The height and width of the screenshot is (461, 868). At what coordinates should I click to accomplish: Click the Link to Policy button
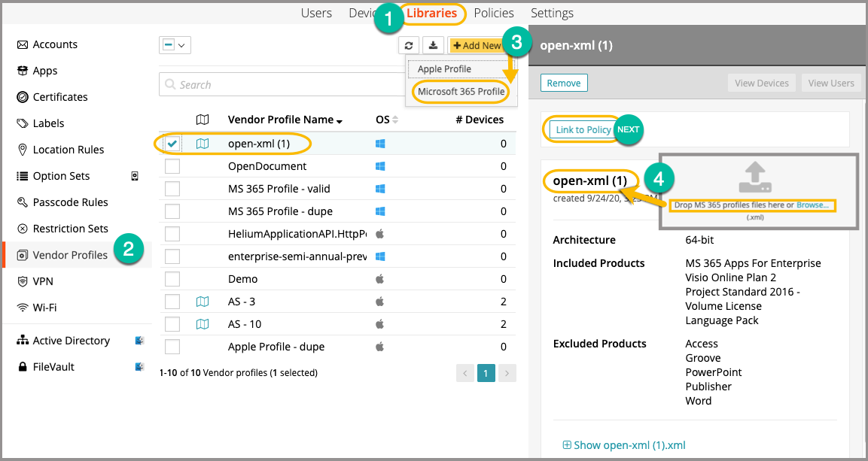583,129
